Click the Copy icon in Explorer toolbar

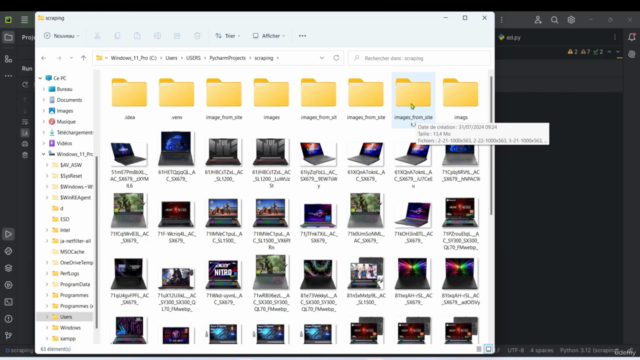click(117, 36)
